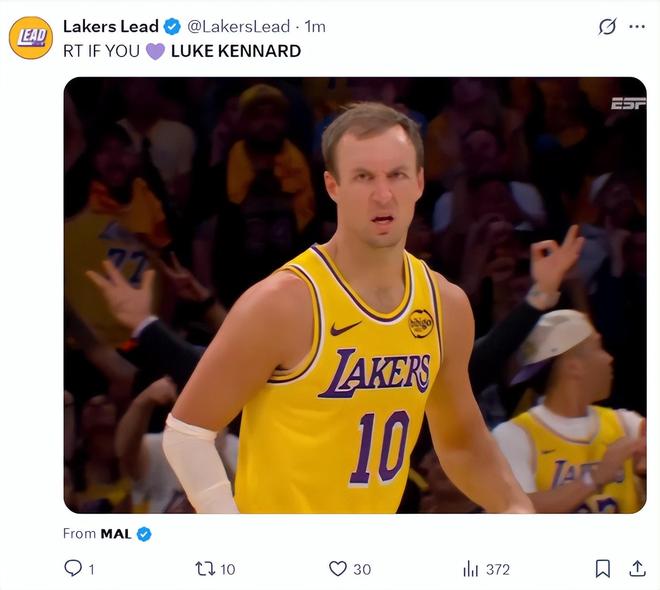
Task: Click the MAL source account link
Action: (116, 533)
